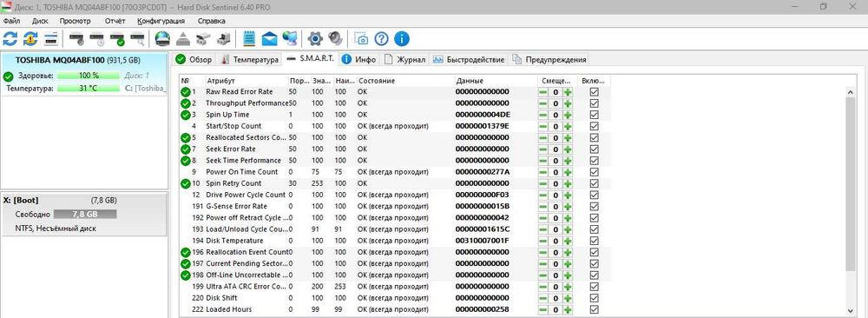Click the blue info toolbar icon
This screenshot has height=318, width=868.
click(x=402, y=39)
